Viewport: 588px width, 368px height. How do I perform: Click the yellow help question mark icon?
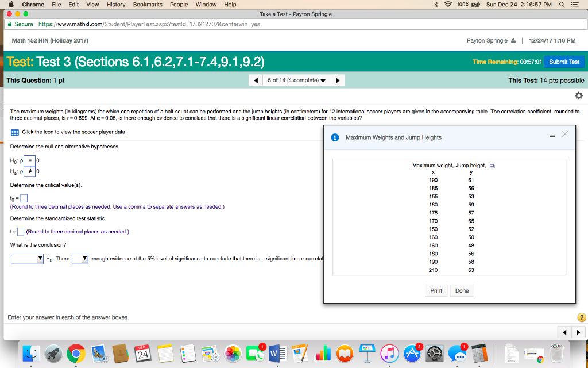tap(581, 317)
